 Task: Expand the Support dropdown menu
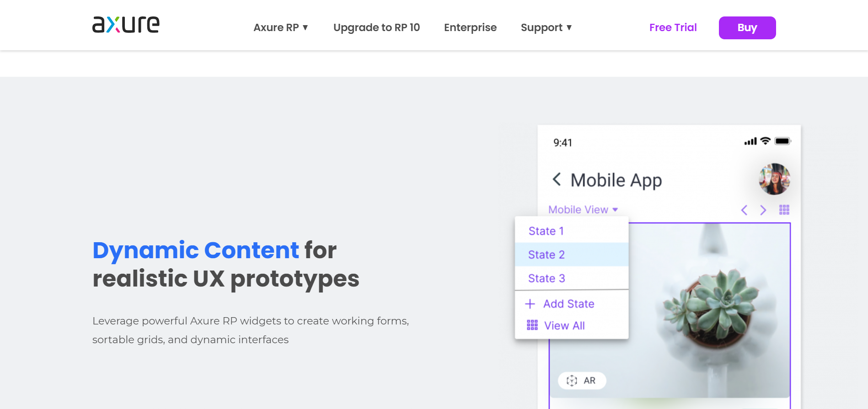tap(546, 27)
